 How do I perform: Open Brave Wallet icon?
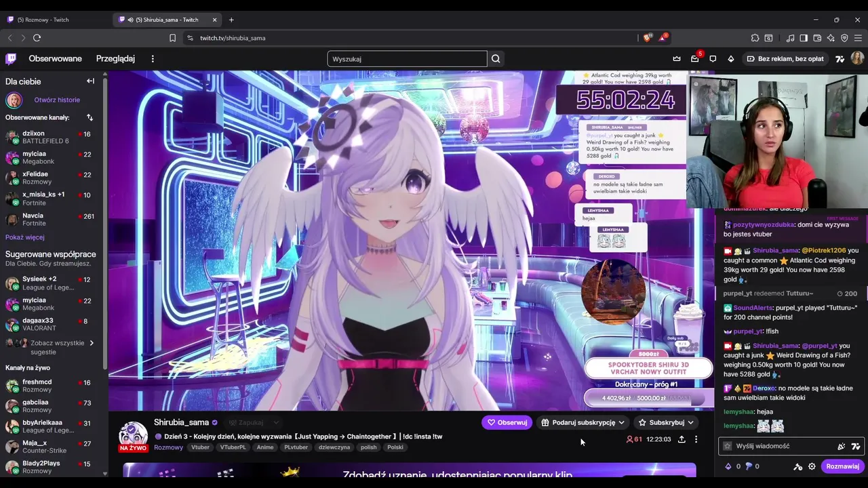click(817, 38)
